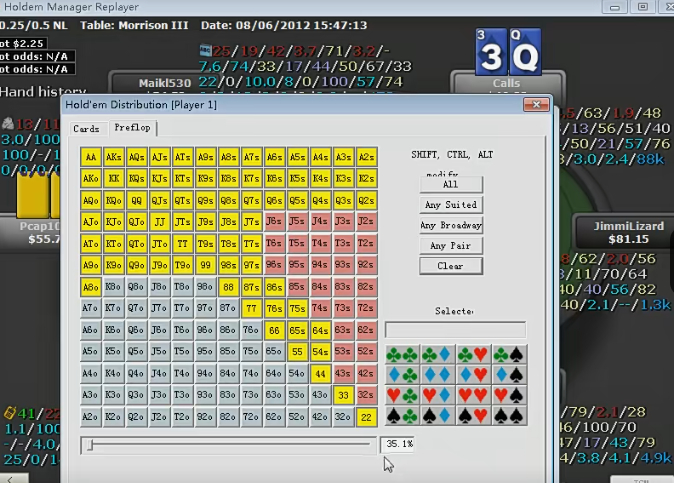Choose the spade-club suit combination
The width and height of the screenshot is (674, 483).
tap(402, 416)
